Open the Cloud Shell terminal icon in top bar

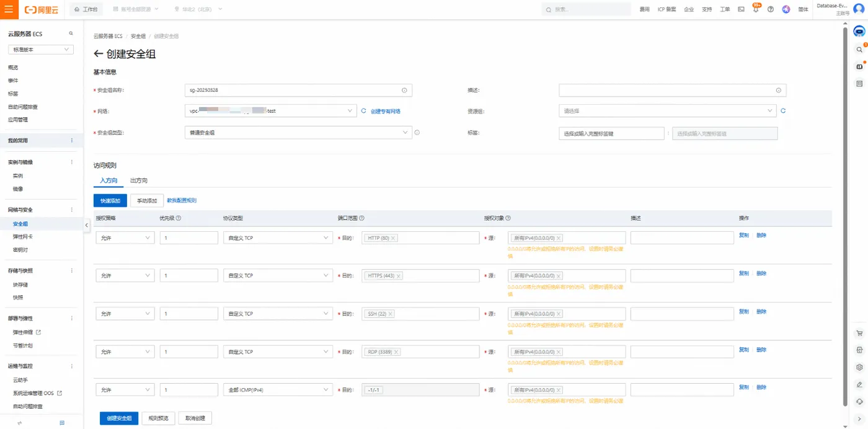click(741, 9)
